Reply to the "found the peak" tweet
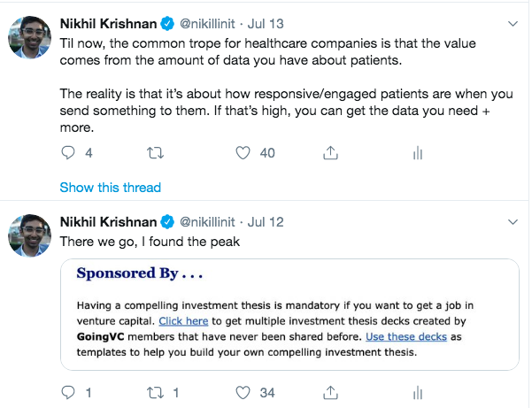532x408 pixels. [x=68, y=391]
